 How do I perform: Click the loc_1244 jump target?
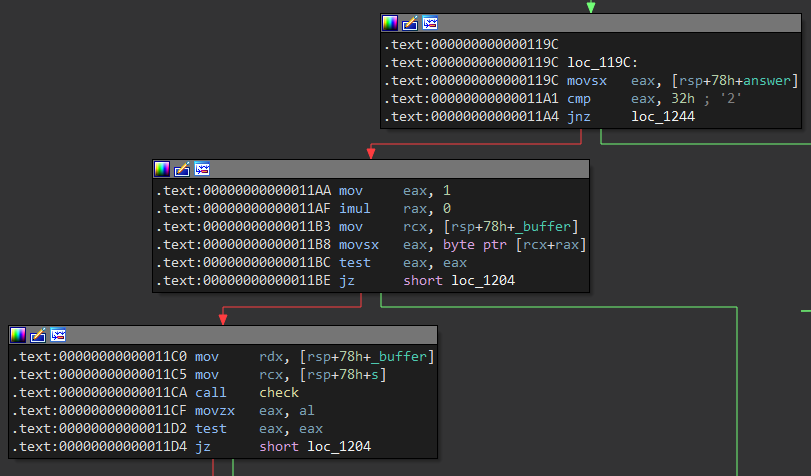[x=663, y=117]
